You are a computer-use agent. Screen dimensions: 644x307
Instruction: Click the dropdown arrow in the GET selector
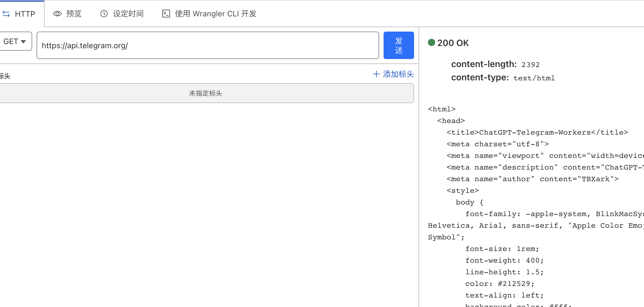point(23,41)
